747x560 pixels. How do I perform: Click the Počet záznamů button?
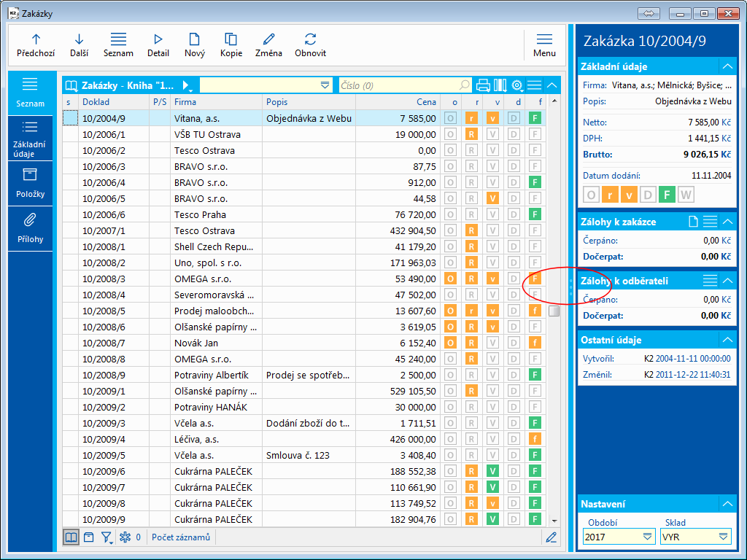[181, 537]
